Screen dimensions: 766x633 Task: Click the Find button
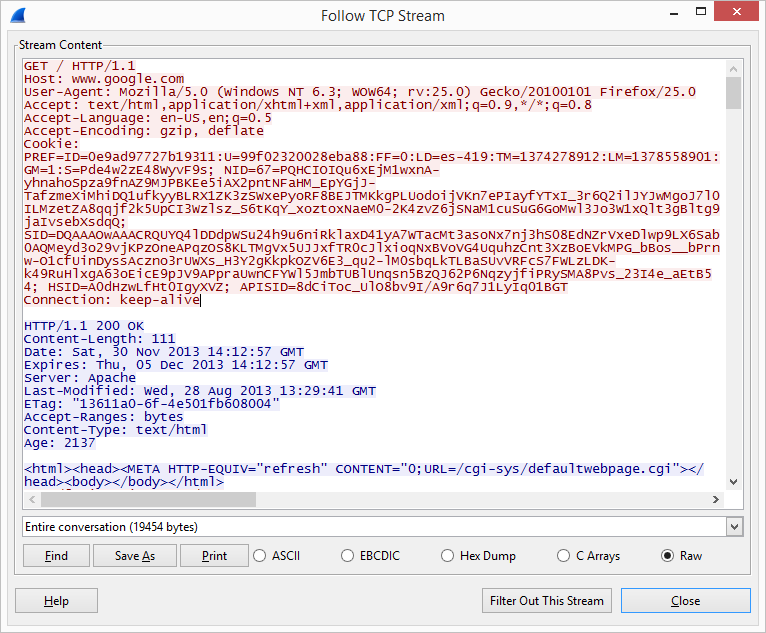[x=56, y=556]
